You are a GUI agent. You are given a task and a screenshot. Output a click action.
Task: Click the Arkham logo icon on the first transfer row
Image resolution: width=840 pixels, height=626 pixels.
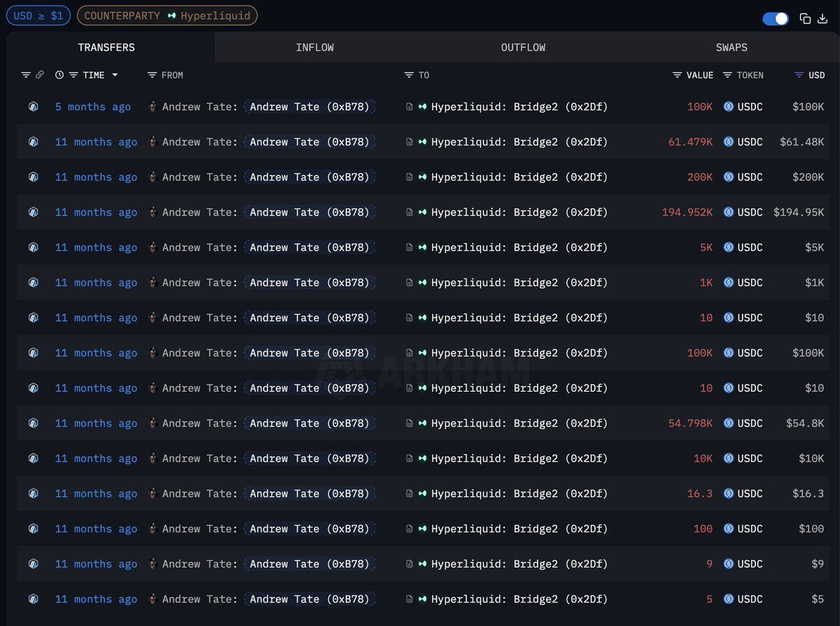[33, 107]
